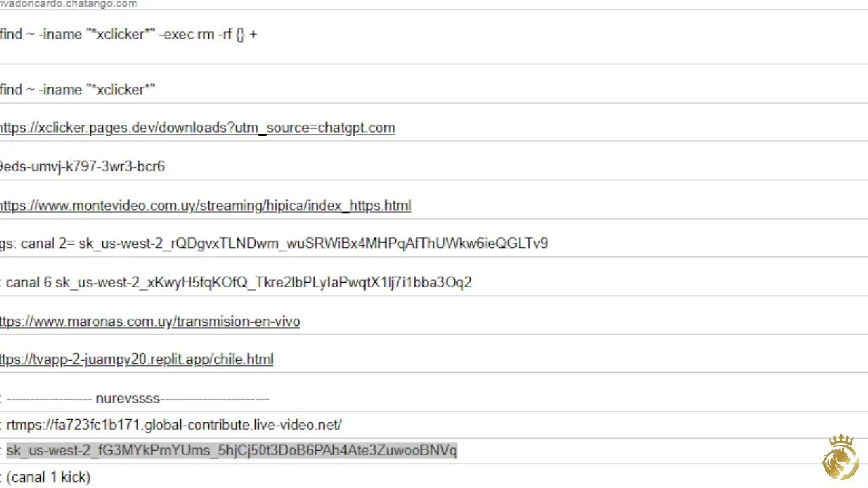Click the highlighted sk_us-west-2_fG3MYk stream key
Image resolution: width=868 pixels, height=488 pixels.
[x=231, y=451]
